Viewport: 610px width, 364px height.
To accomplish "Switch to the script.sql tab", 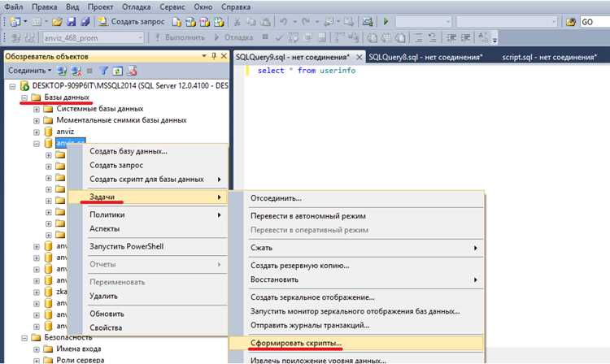I will pos(549,57).
